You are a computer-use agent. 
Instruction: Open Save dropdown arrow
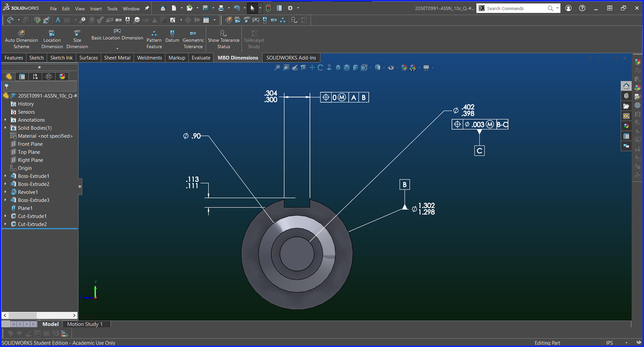213,8
